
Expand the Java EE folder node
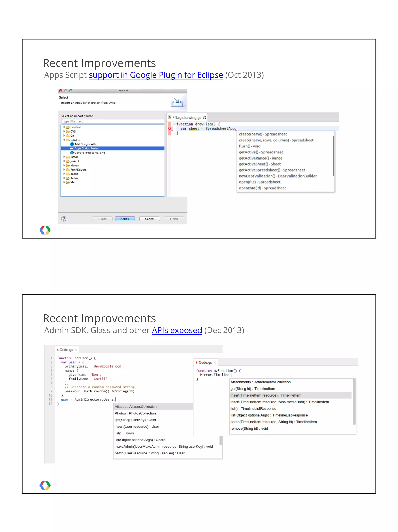coord(64,161)
